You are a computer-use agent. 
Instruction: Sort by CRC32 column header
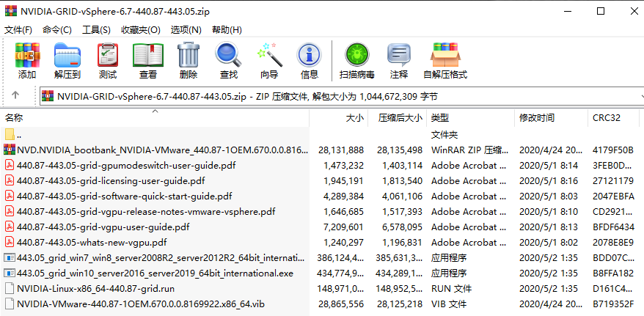coord(615,118)
